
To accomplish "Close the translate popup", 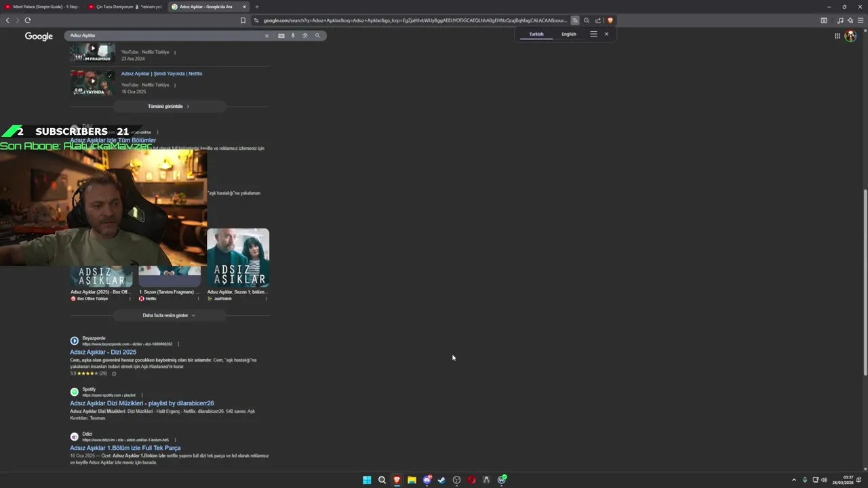I will coord(606,34).
